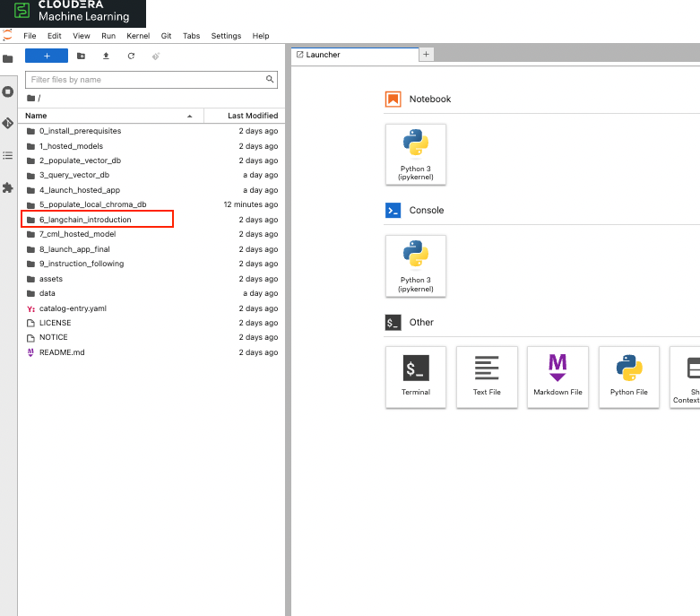Select the 9_instruction_following folder
This screenshot has height=616, width=700.
tap(151, 264)
